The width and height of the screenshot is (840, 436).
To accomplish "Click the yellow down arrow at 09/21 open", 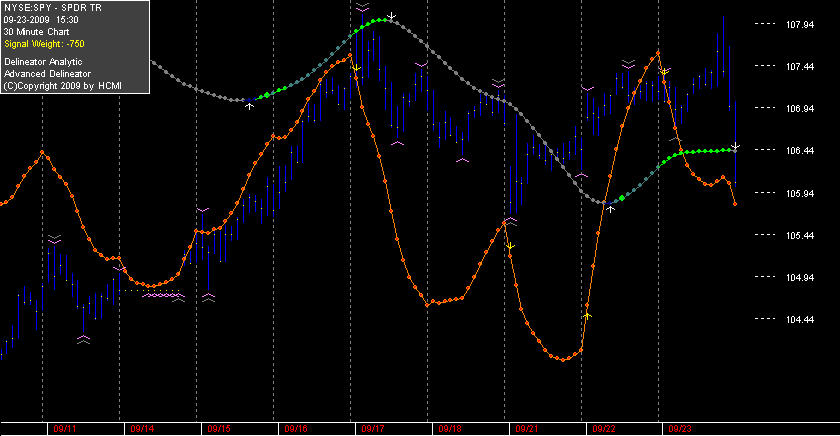I will [x=510, y=246].
